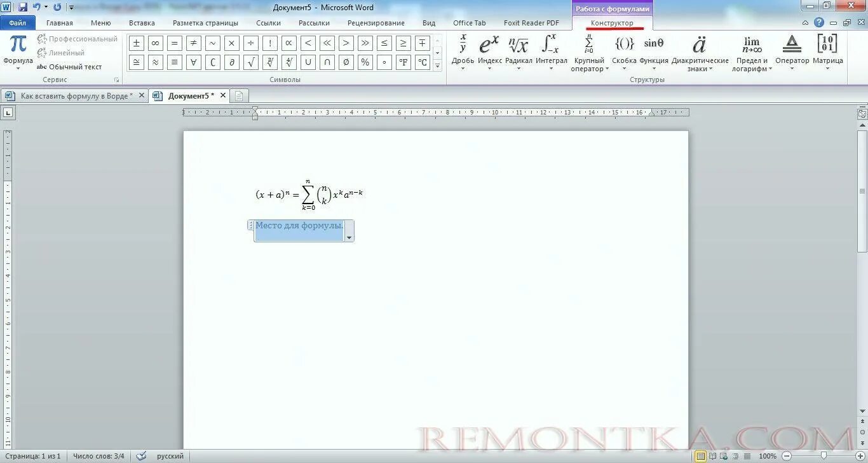Open the Дробь (Fraction) structures dropdown
The height and width of the screenshot is (463, 868).
[463, 52]
